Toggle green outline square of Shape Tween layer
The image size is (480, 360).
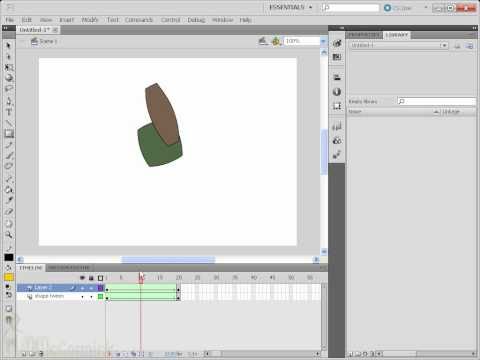(100, 296)
